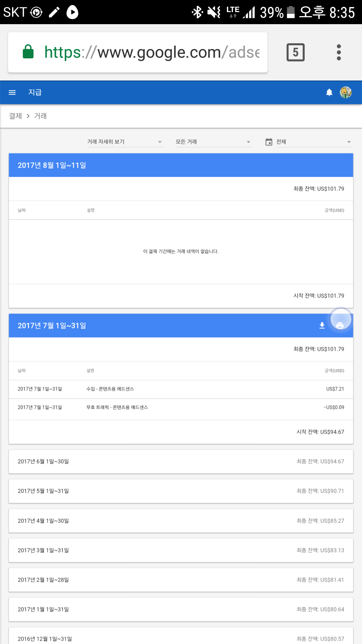Open the 2017년 1월 1일~31일 statement
362x644 pixels.
point(181,609)
